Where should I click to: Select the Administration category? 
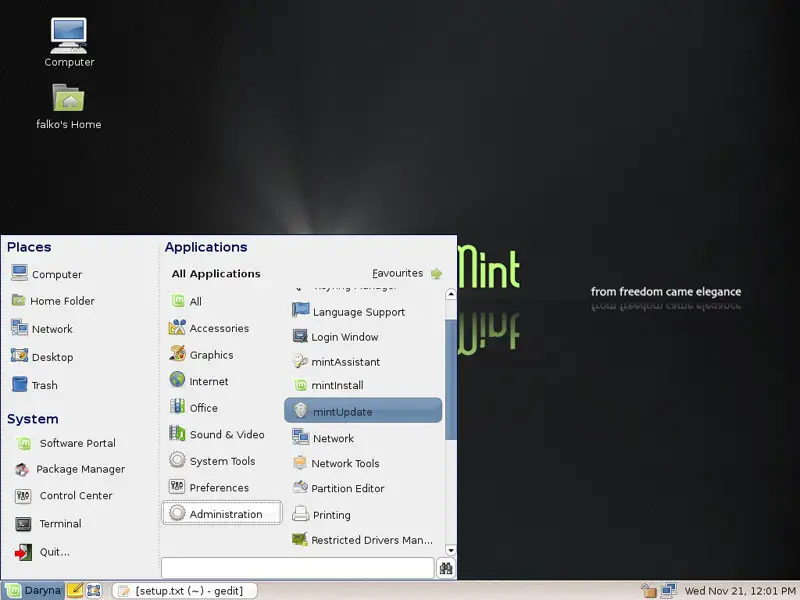tap(221, 513)
